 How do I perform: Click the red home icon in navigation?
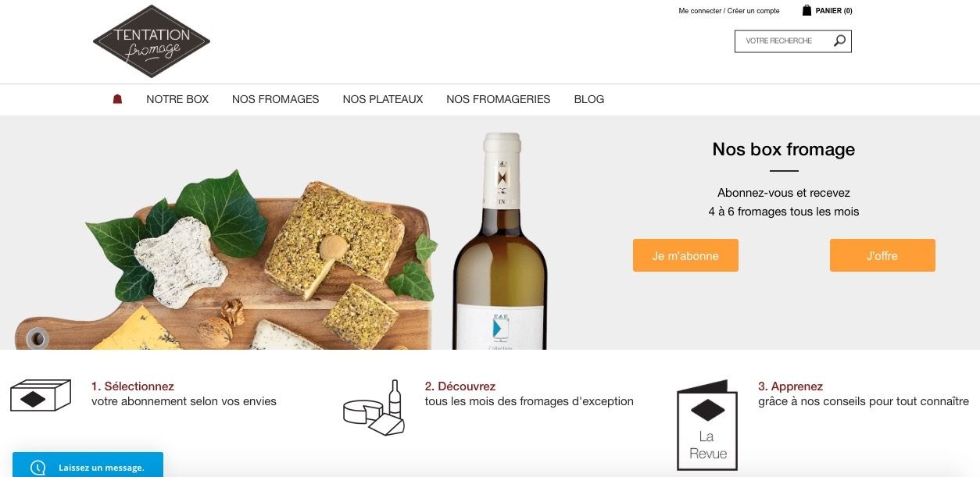point(117,99)
